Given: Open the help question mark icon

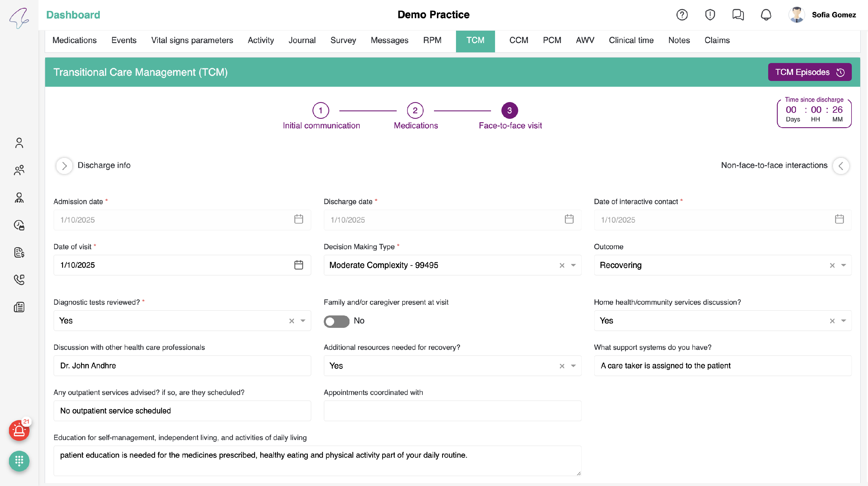Looking at the screenshot, I should click(x=682, y=15).
